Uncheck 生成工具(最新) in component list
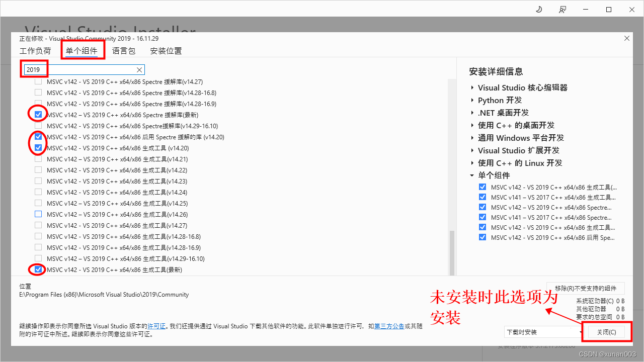This screenshot has height=362, width=644. [x=38, y=269]
